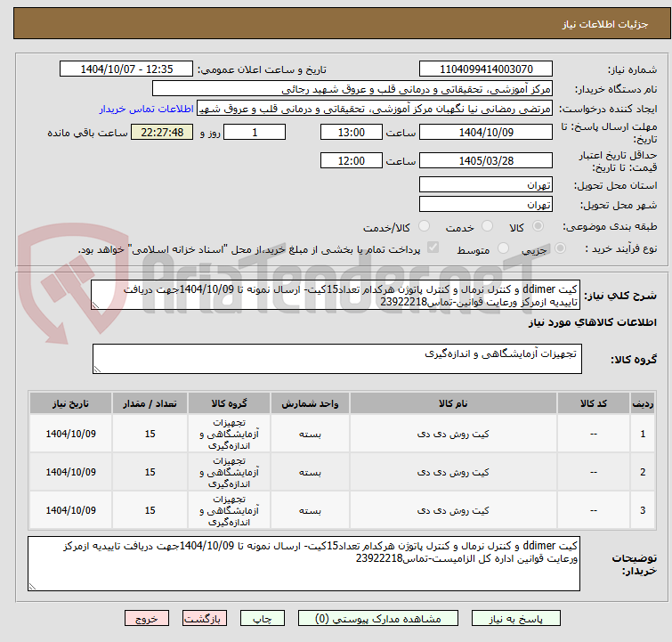
Task: Click the چاپ print button
Action: pos(262,618)
